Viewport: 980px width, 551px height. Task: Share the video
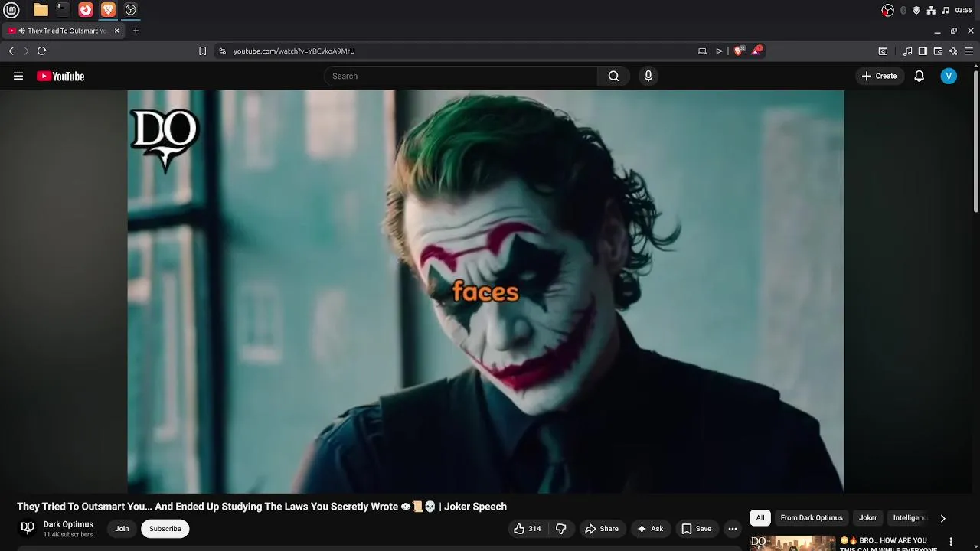click(601, 529)
